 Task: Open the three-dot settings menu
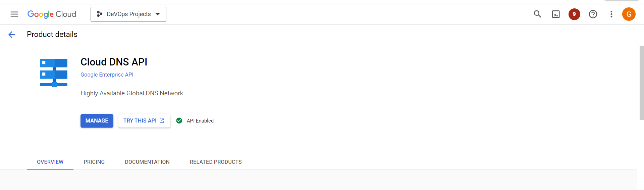(x=611, y=14)
